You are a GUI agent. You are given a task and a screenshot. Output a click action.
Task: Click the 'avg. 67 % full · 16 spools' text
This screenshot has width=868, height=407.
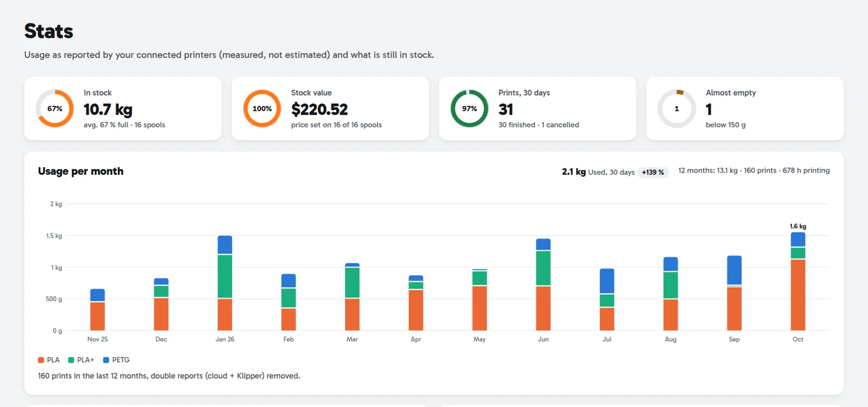point(124,125)
